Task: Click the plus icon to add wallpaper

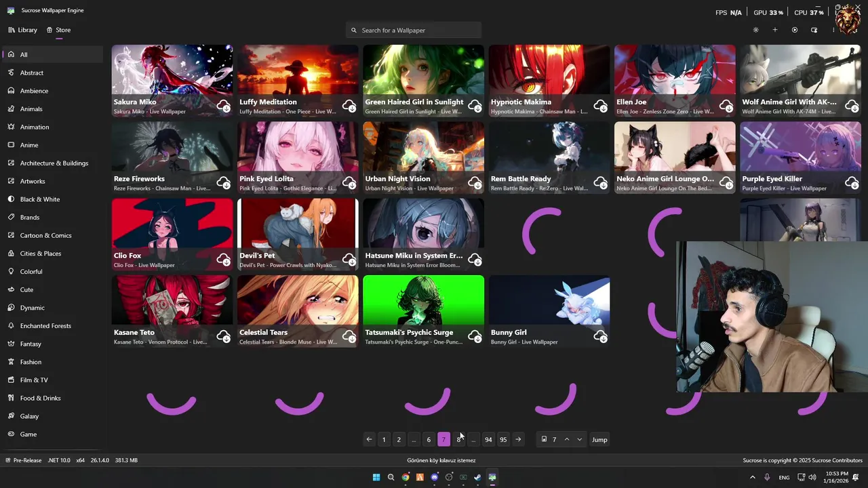Action: pos(775,30)
